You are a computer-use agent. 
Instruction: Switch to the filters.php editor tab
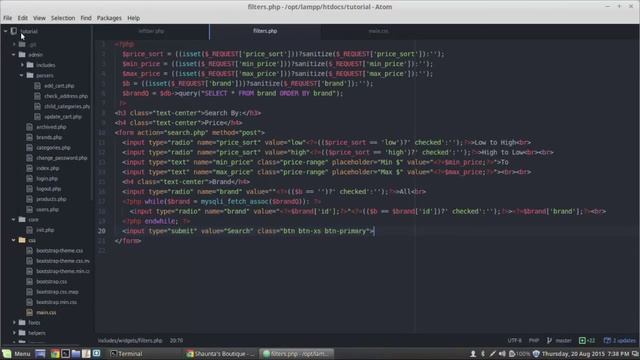coord(265,31)
